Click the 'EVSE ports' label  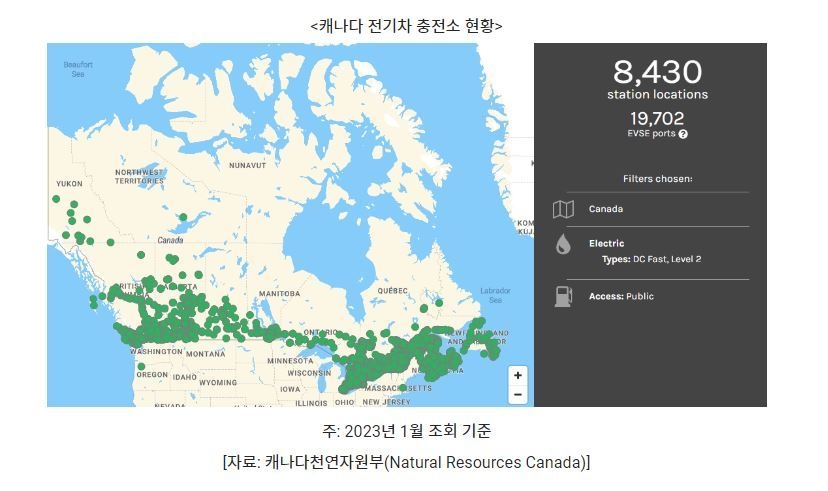pos(651,134)
